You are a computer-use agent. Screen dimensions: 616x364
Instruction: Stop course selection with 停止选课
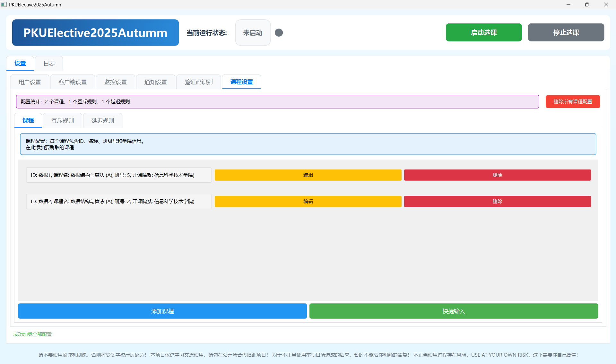[566, 32]
